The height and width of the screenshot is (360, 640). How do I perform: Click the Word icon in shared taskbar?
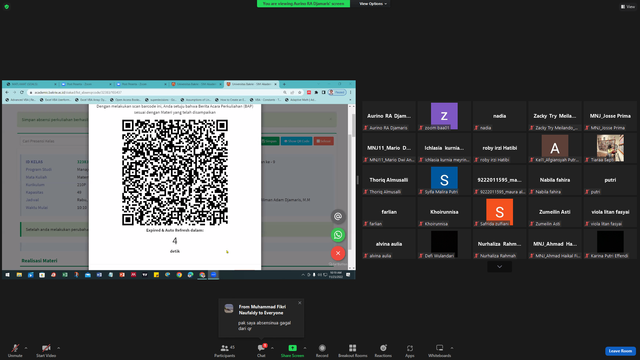[99, 275]
